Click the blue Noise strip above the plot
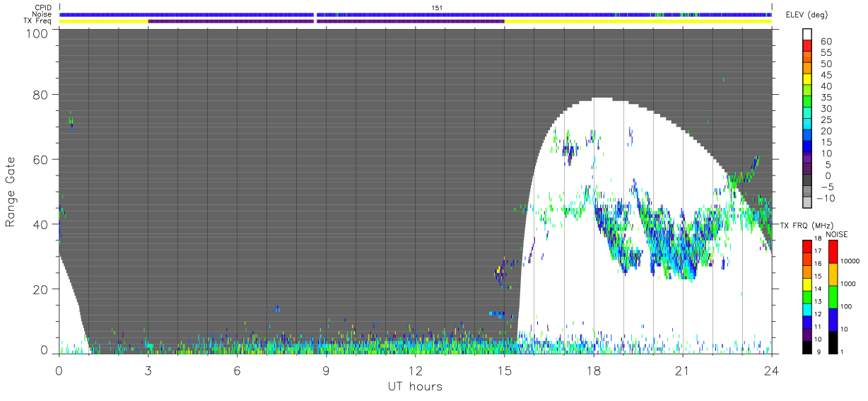 tap(416, 14)
